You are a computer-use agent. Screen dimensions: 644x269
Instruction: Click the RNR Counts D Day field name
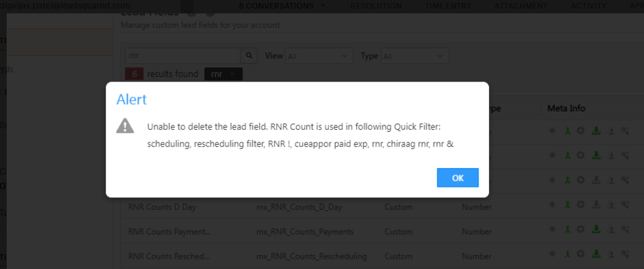point(162,207)
